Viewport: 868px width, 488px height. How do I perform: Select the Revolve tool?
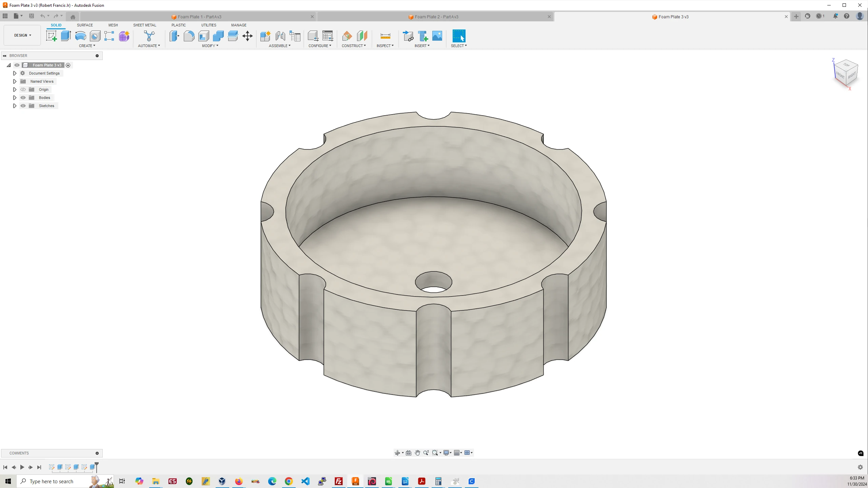[80, 36]
